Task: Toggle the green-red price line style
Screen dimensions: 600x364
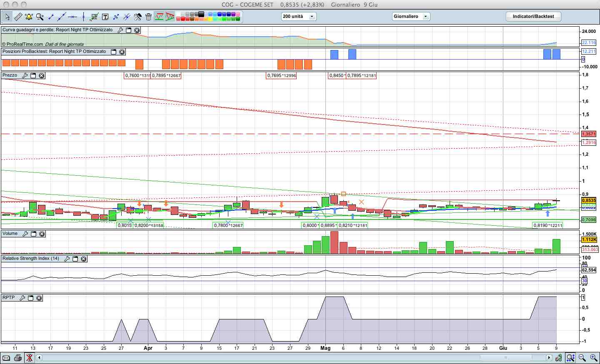Action: click(x=159, y=17)
